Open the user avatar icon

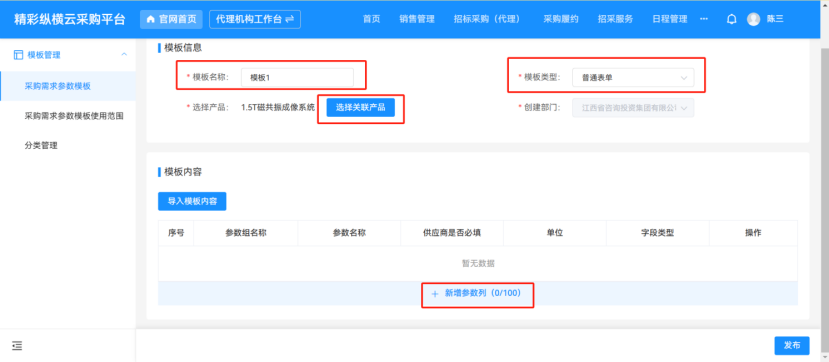coord(753,20)
